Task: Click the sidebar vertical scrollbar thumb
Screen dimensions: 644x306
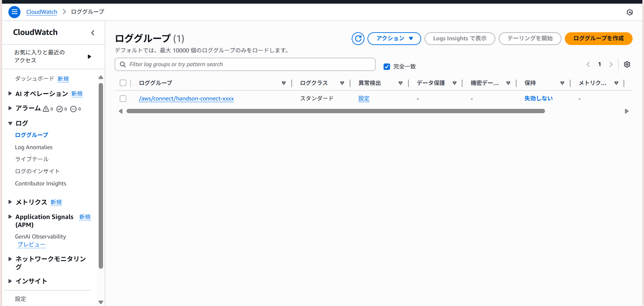Action: [x=101, y=176]
